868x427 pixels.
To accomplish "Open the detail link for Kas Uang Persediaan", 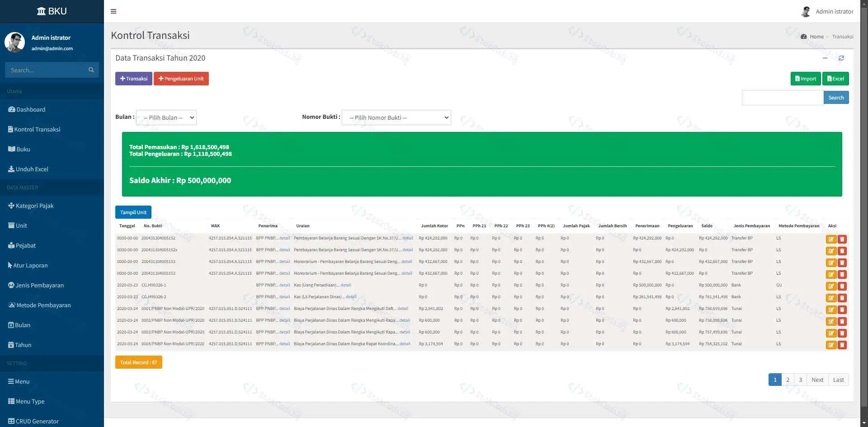I will point(346,285).
